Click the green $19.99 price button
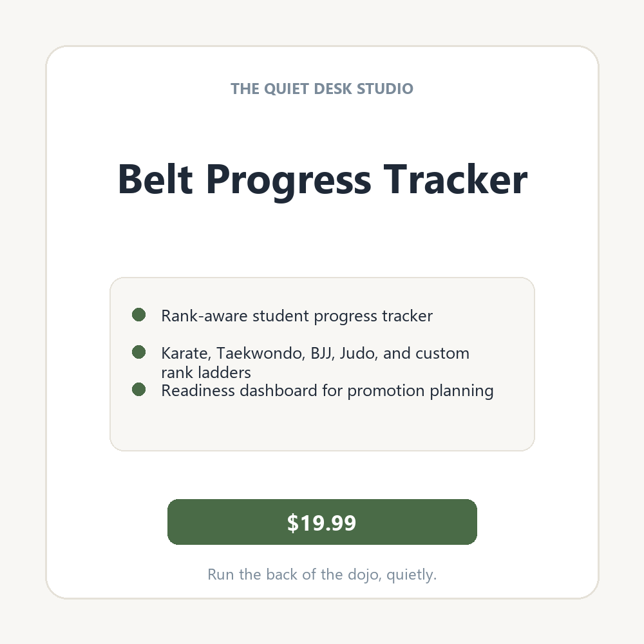 point(322,522)
